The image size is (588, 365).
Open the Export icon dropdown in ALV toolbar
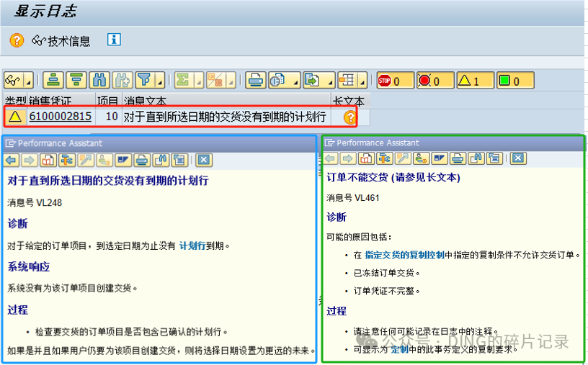[x=318, y=80]
